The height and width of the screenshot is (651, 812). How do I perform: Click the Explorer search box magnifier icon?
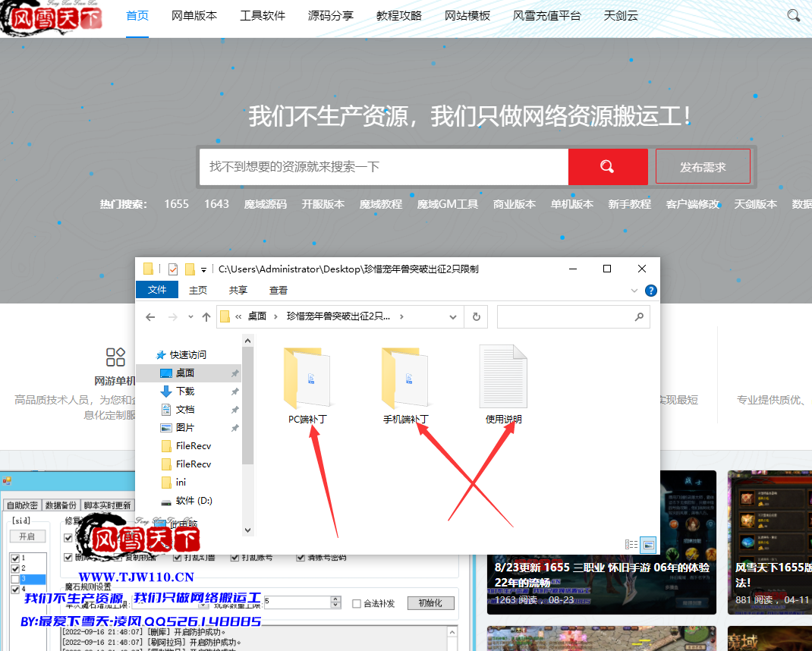click(x=639, y=316)
